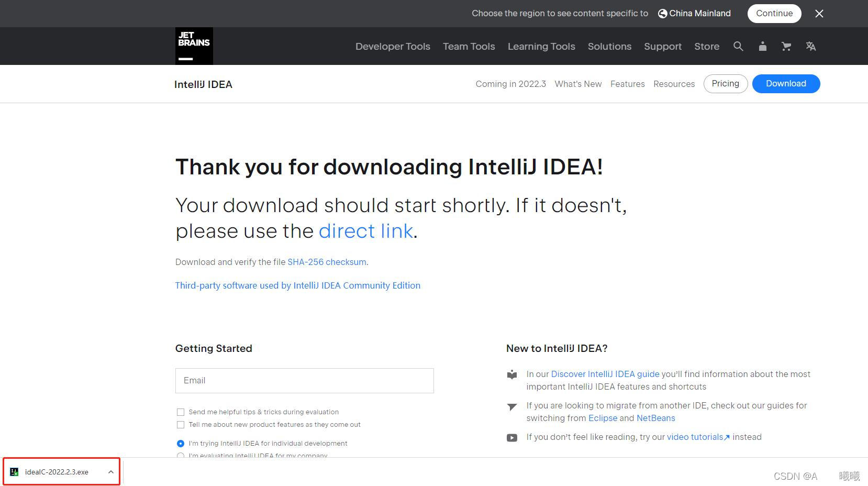The width and height of the screenshot is (868, 486).
Task: Focus the Email input field
Action: click(305, 381)
